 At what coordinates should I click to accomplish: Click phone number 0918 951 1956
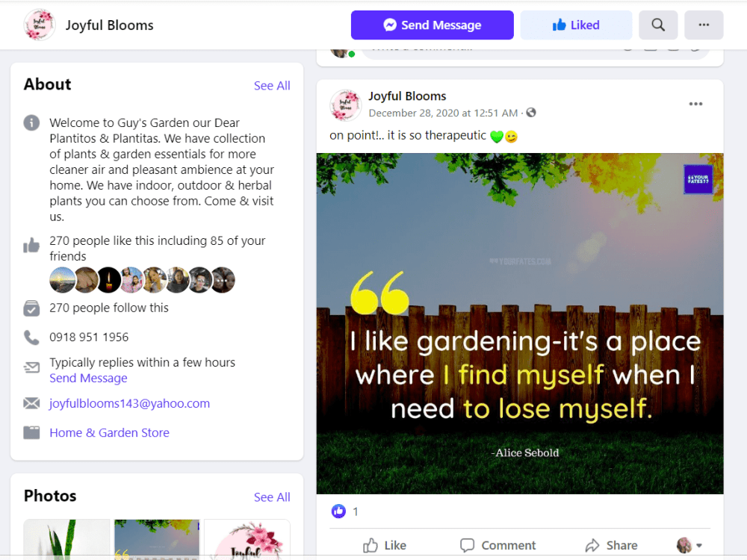tap(89, 337)
